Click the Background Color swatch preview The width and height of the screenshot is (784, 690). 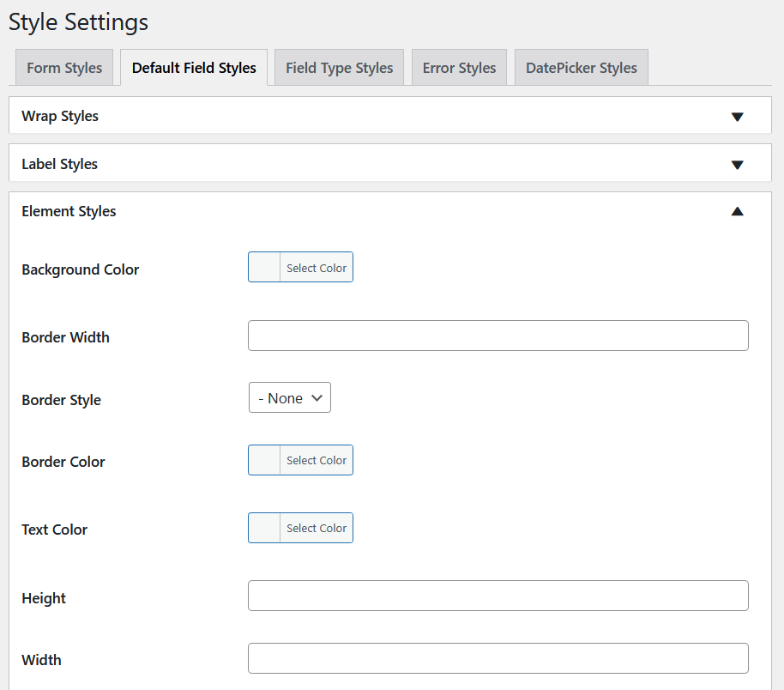[263, 267]
